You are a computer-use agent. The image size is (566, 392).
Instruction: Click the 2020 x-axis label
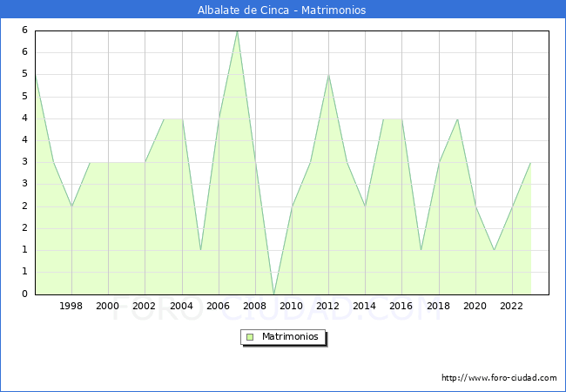(475, 306)
